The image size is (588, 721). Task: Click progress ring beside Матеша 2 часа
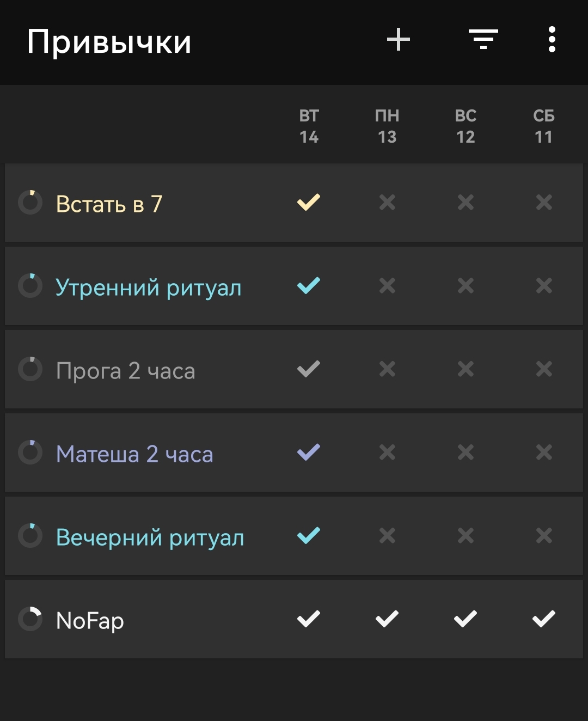click(30, 453)
